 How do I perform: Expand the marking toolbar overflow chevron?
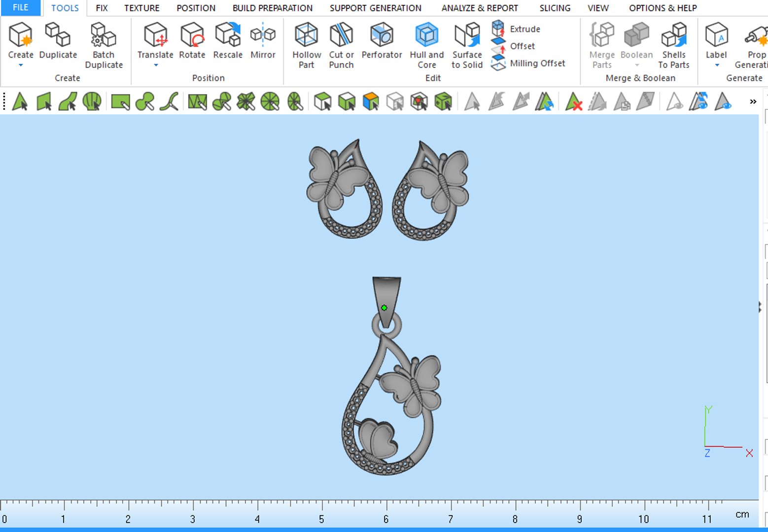pyautogui.click(x=753, y=101)
